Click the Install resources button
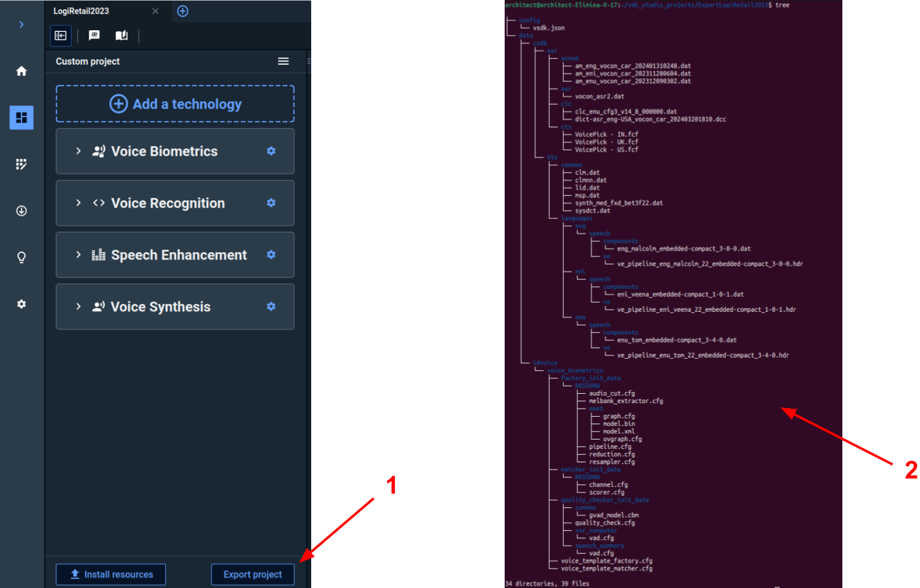The height and width of the screenshot is (588, 920). click(111, 574)
